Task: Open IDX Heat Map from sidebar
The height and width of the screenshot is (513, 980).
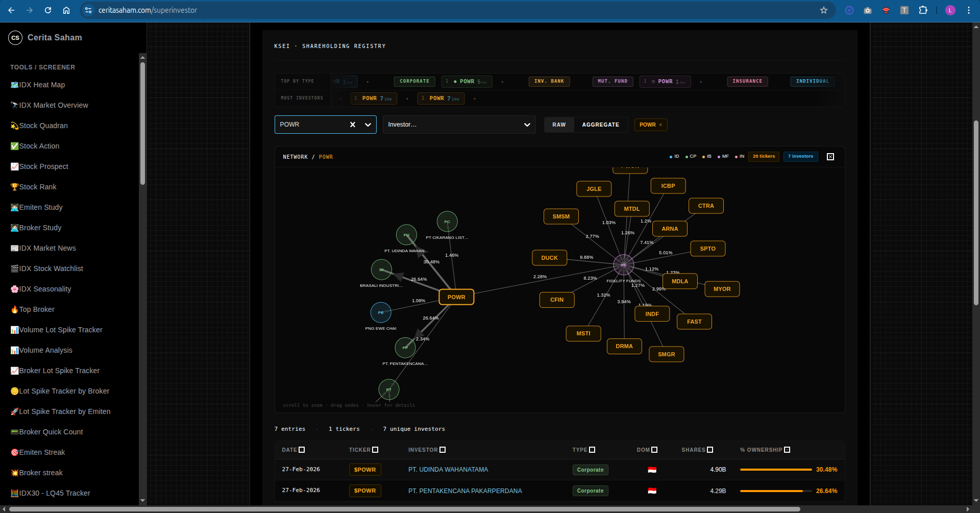Action: pyautogui.click(x=42, y=85)
